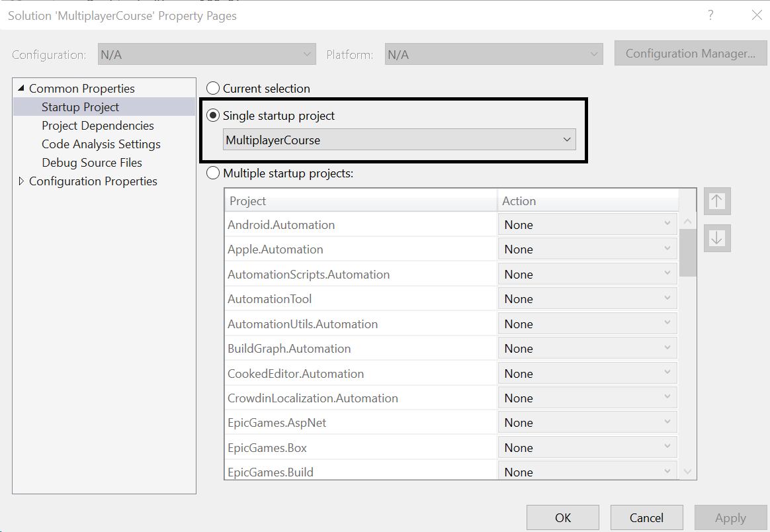Open Action dropdown for Android.Automation
770x532 pixels.
click(587, 225)
